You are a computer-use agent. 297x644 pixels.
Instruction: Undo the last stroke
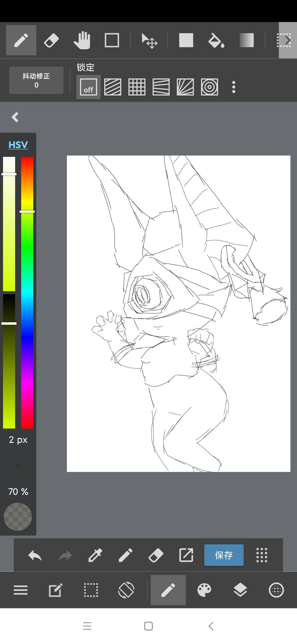[x=35, y=555]
